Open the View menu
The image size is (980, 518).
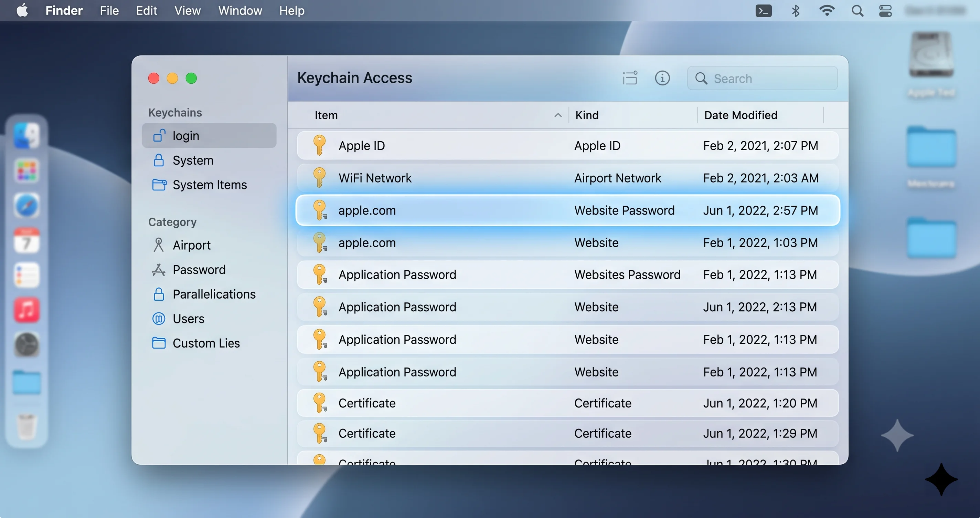pos(187,11)
